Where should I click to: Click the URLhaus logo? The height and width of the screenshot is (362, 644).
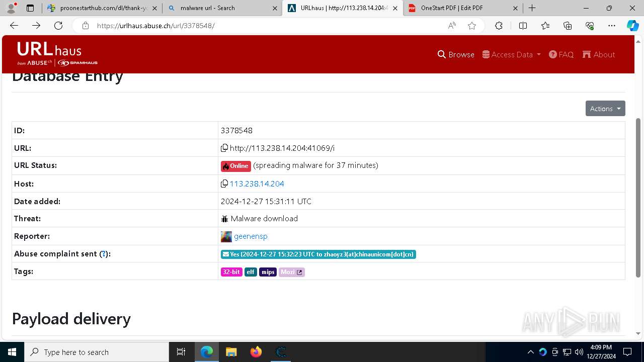[57, 54]
